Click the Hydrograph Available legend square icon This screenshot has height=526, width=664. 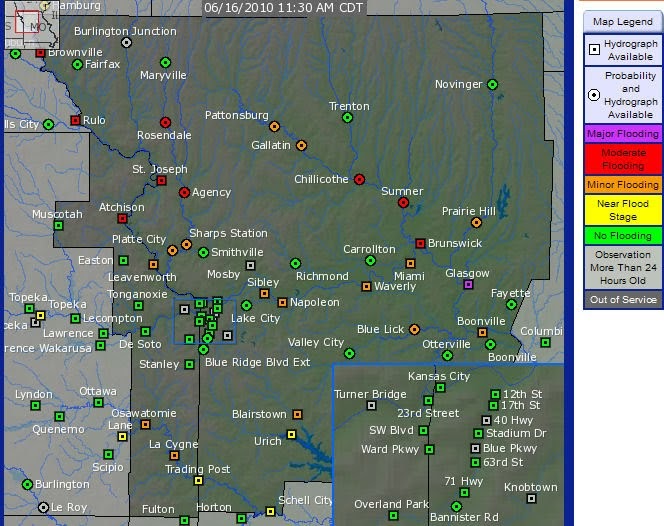(x=594, y=50)
